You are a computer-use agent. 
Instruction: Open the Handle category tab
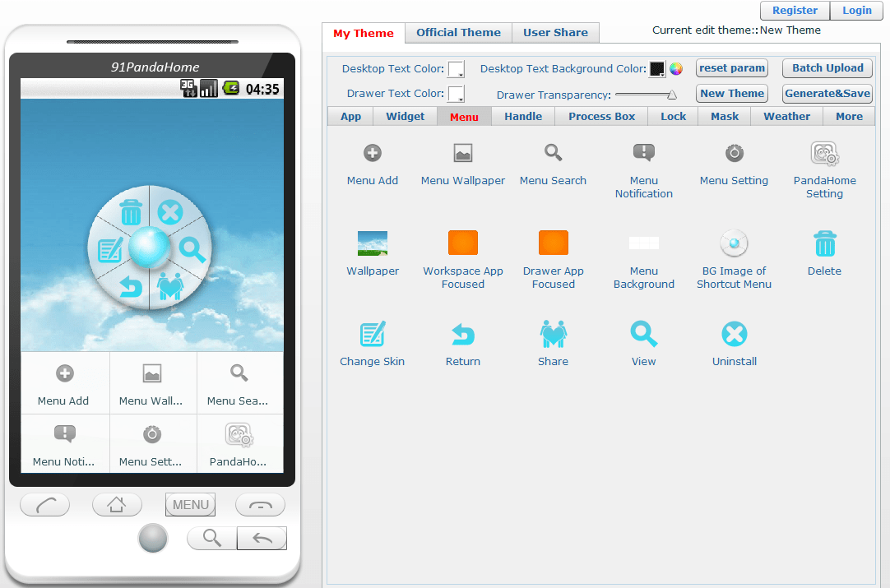click(x=523, y=116)
